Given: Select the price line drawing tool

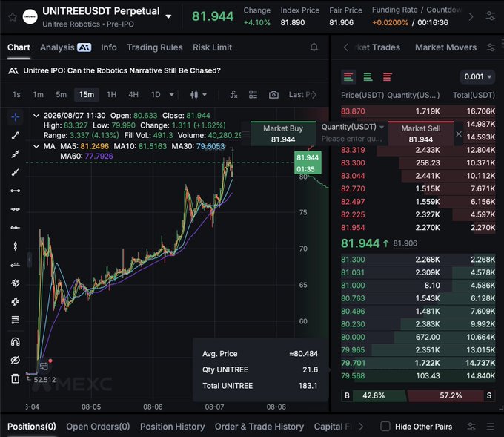Looking at the screenshot, I should [x=15, y=265].
